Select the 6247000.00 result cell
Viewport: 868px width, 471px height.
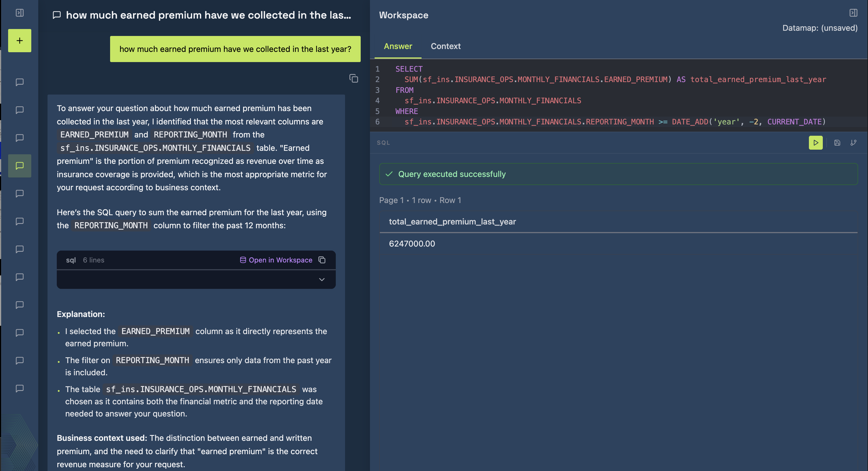coord(412,244)
